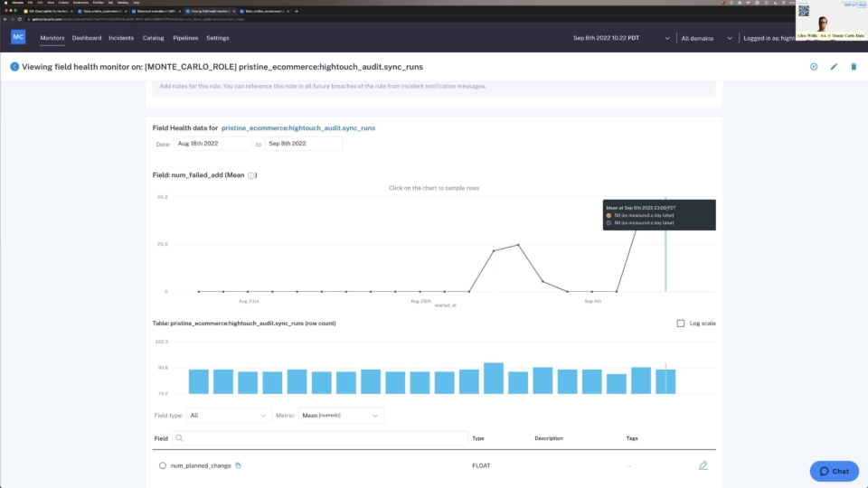Open the Settings nav item
Screen dimensions: 868x488
[218, 38]
